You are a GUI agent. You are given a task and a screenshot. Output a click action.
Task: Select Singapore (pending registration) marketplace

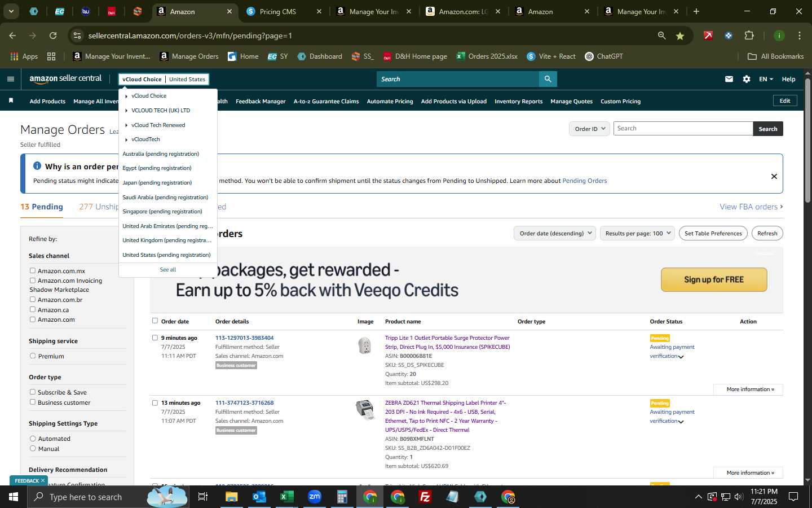162,211
